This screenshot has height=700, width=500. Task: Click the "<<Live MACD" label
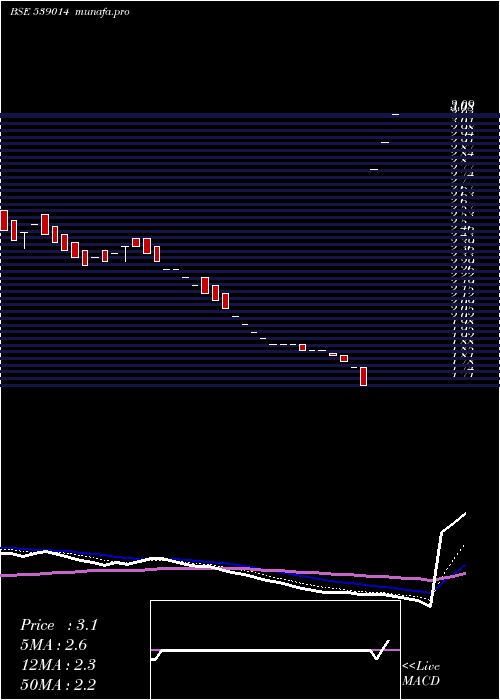421,674
